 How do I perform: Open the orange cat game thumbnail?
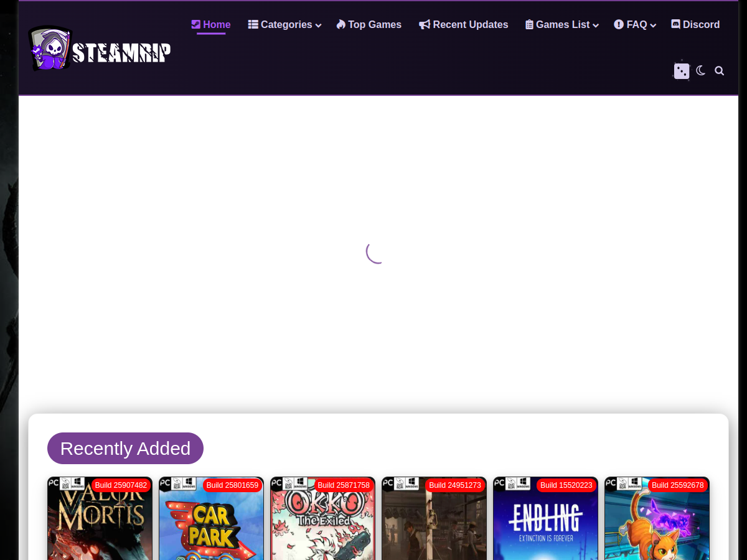[x=657, y=518]
